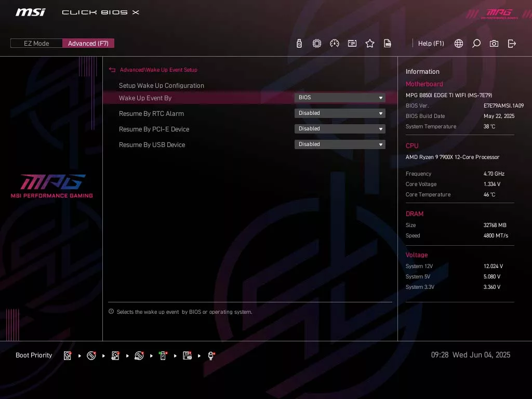Screen dimensions: 532x399
Task: Click the wake up event help description
Action: point(184,312)
